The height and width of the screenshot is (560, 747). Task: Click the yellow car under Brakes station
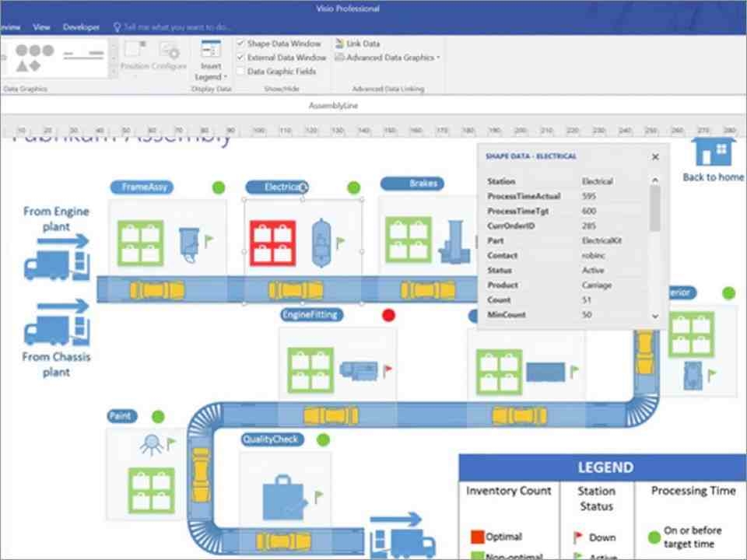pyautogui.click(x=427, y=290)
